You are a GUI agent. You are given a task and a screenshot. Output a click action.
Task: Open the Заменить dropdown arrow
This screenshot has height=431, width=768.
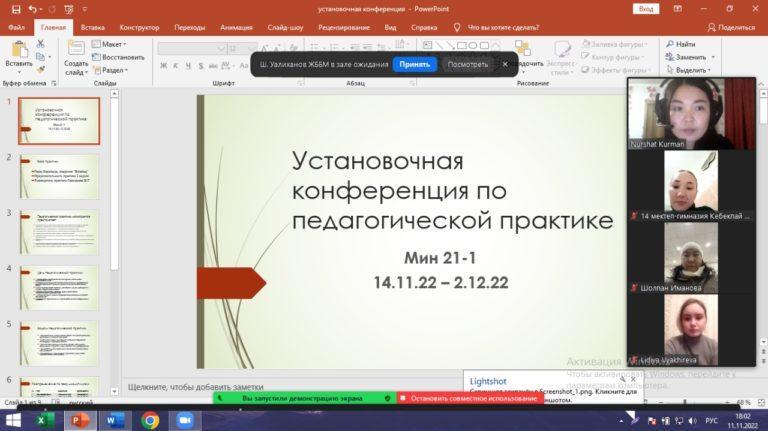pos(713,57)
